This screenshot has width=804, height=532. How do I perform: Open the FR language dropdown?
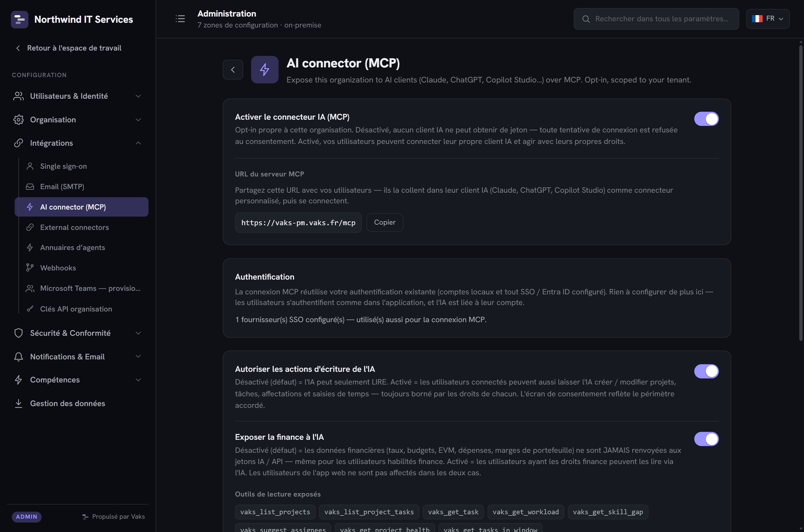point(768,19)
